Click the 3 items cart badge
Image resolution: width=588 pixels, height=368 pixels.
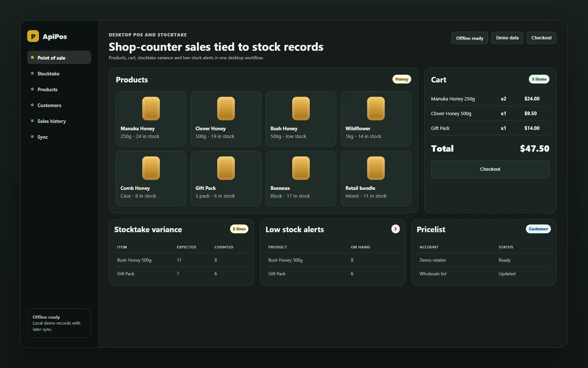coord(539,79)
